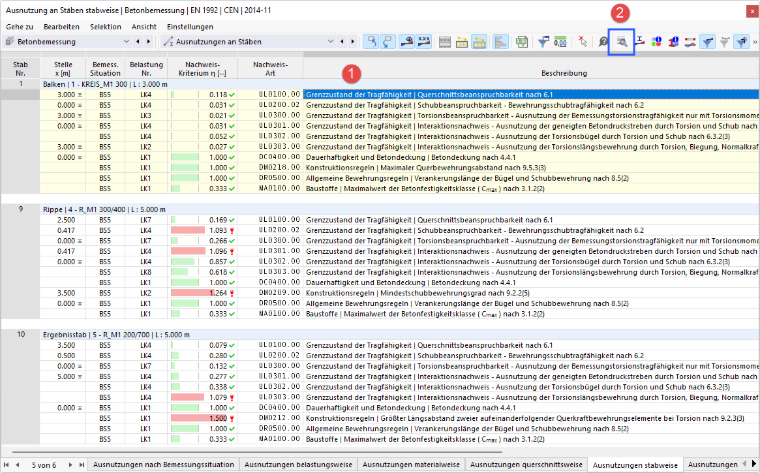Image resolution: width=760 pixels, height=473 pixels.
Task: Open the highlighted design check details icon
Action: (621, 42)
